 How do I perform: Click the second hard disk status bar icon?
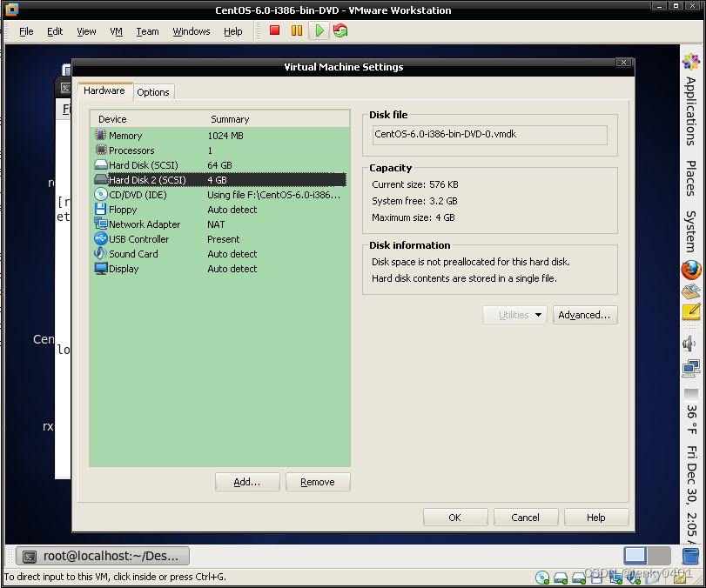(x=579, y=578)
